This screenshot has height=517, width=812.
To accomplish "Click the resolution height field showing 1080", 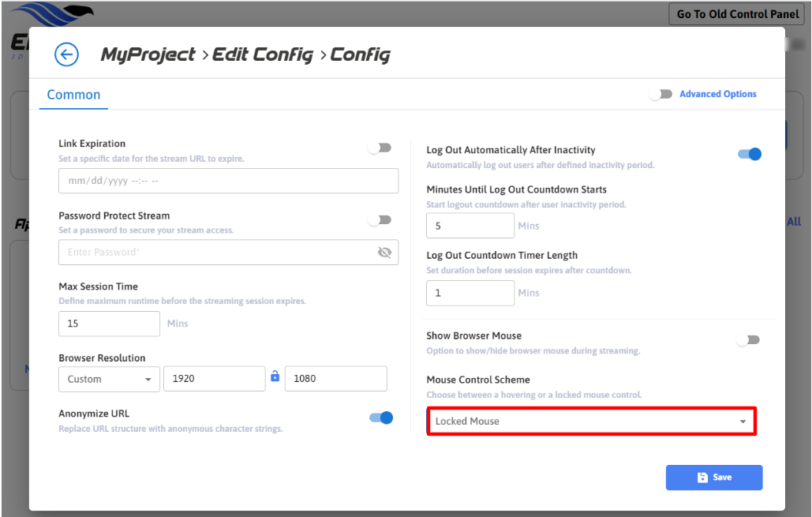I will (335, 379).
